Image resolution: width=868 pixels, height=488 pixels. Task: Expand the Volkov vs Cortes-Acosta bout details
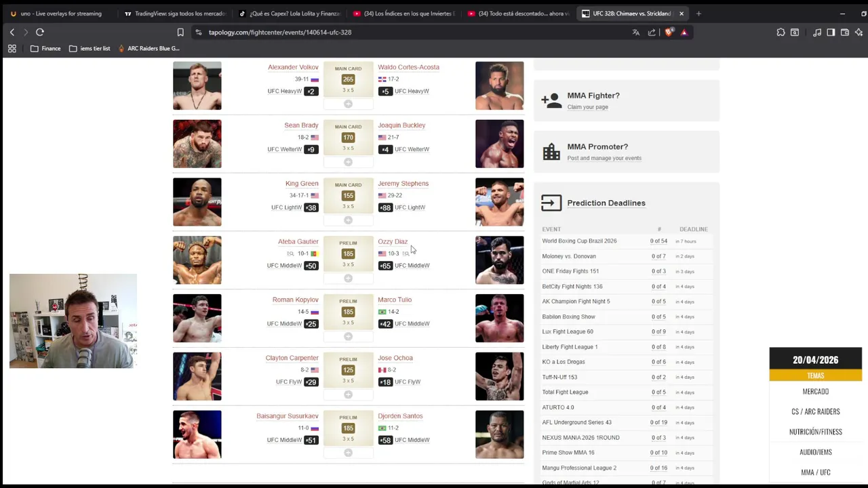point(348,104)
